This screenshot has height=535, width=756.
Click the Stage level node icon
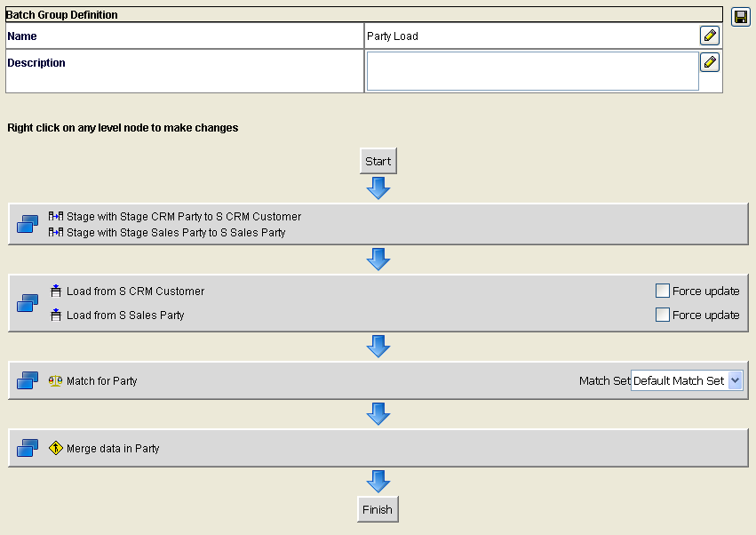pos(26,223)
